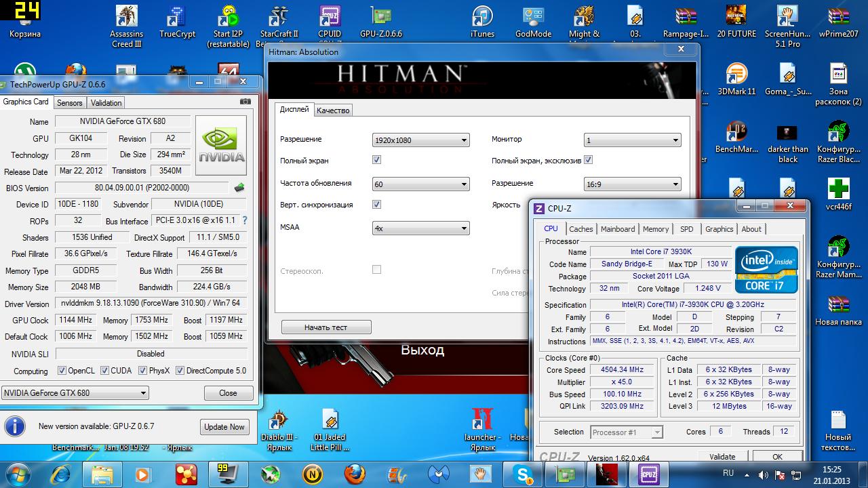Expand the NVIDIA GeForce GTX 680 selector
This screenshot has width=868, height=488.
point(75,393)
